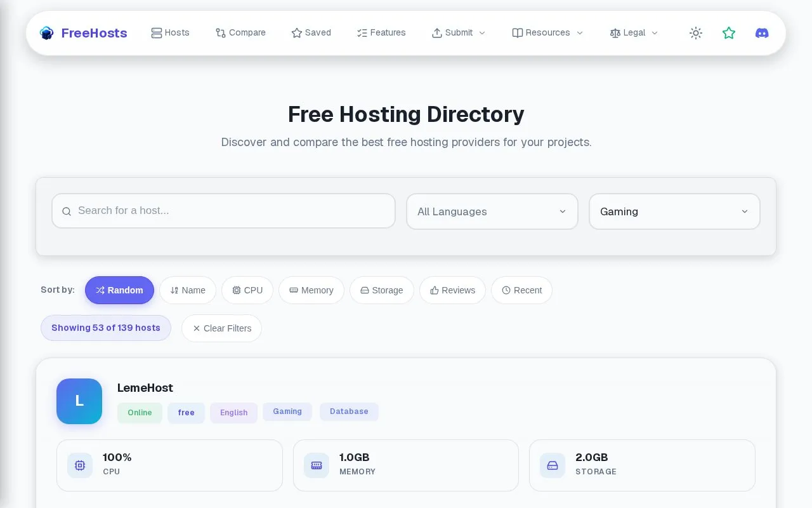Click the CPU chip icon in LemeHost card
Screen dimensions: 812x508
[x=80, y=465]
